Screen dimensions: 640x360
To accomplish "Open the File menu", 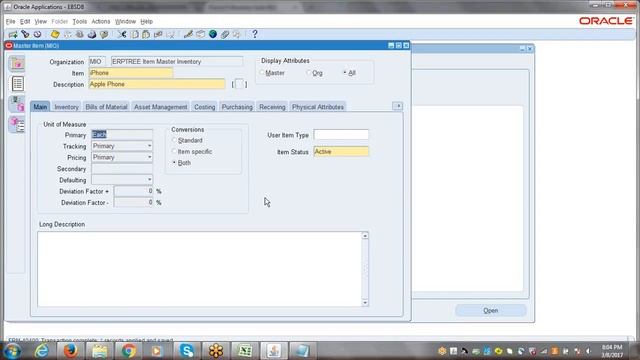I will pos(11,22).
